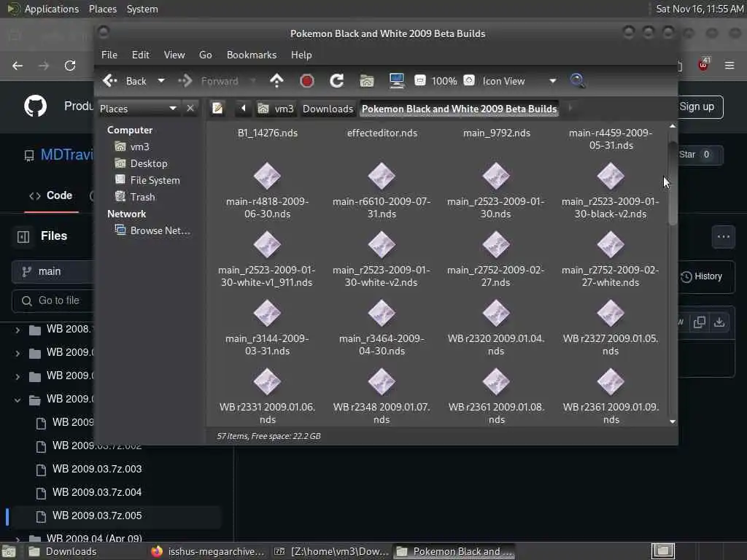
Task: Select main_r2523-2009-01-30-white-v2.nds file icon
Action: coord(382,244)
